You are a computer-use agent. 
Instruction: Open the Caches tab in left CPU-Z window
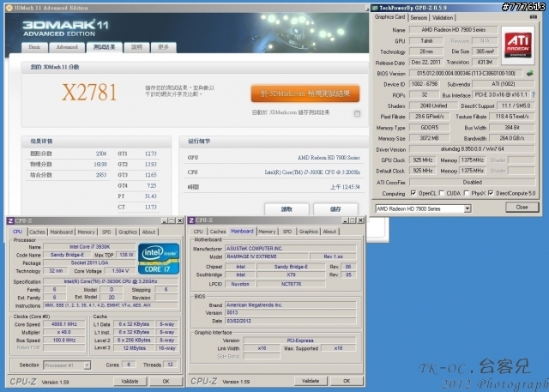coord(37,232)
